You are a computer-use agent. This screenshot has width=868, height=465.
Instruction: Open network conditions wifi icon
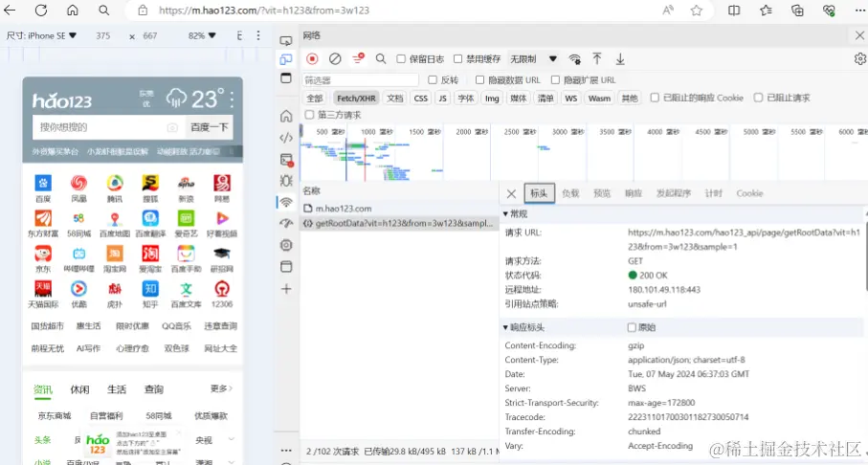(x=574, y=59)
